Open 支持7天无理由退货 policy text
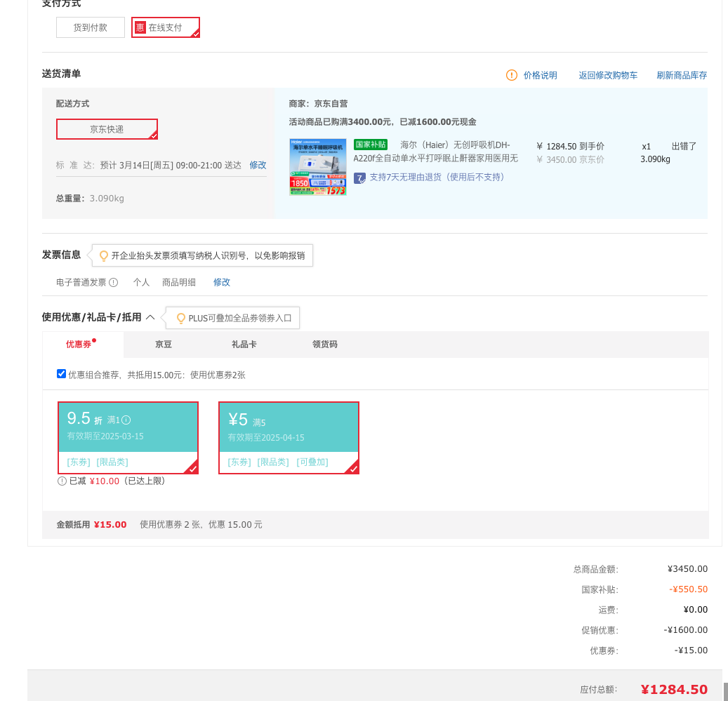728x701 pixels. [x=437, y=178]
